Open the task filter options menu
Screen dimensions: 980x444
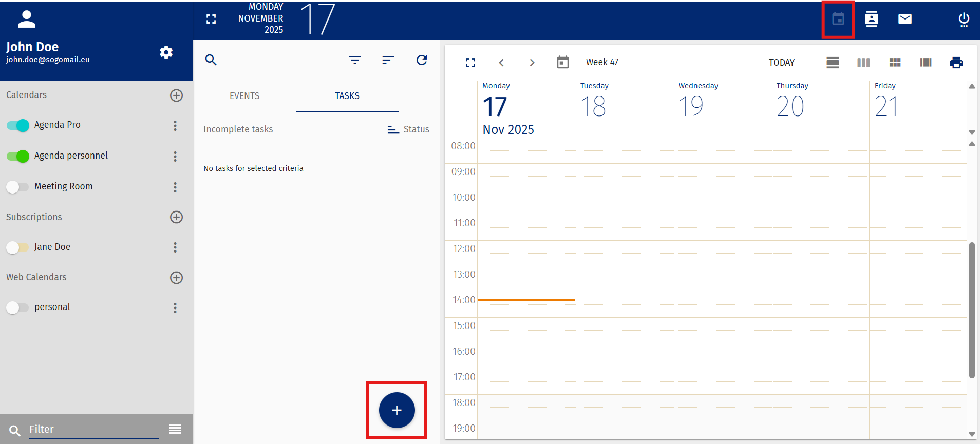point(354,60)
